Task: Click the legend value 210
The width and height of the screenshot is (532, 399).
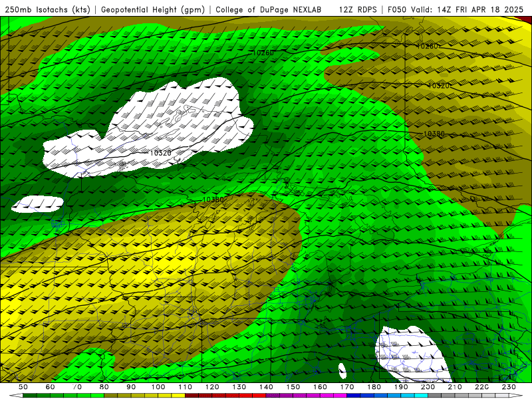Action: tap(455, 387)
